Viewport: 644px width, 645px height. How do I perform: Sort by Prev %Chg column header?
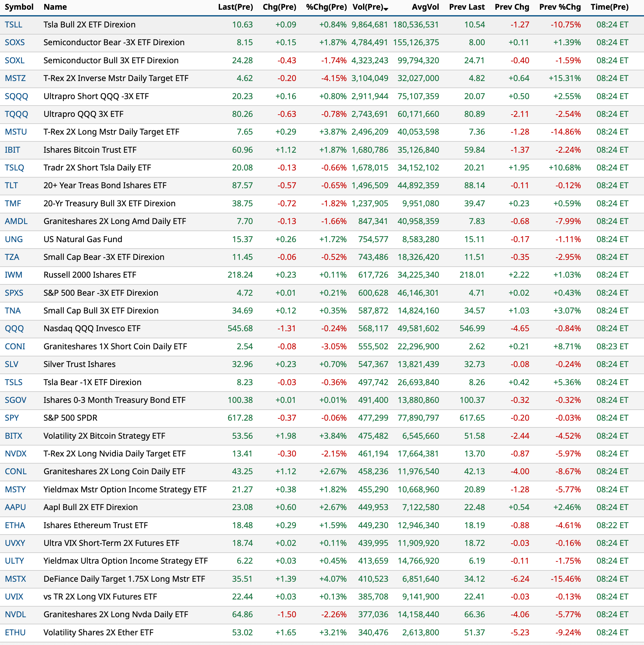click(x=559, y=7)
